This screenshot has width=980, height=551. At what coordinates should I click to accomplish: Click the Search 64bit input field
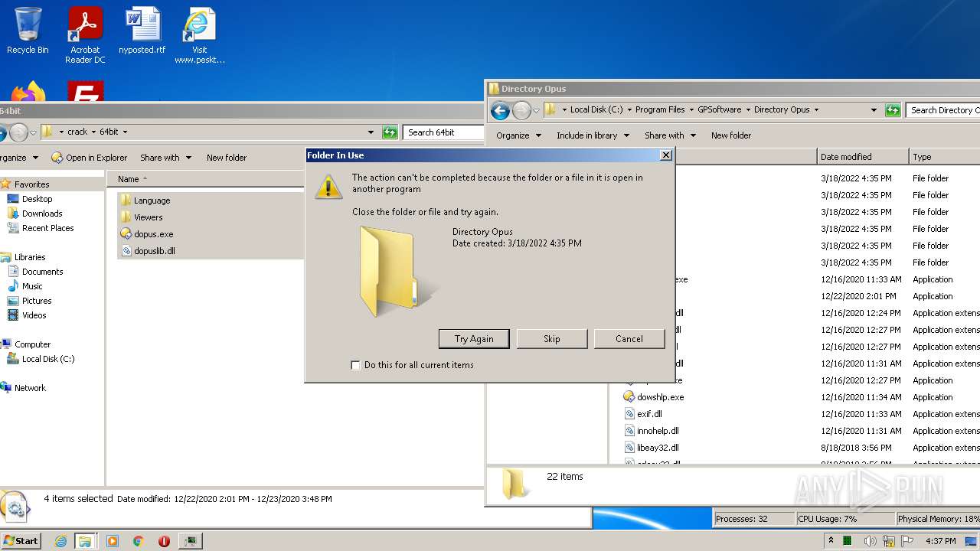coord(443,132)
